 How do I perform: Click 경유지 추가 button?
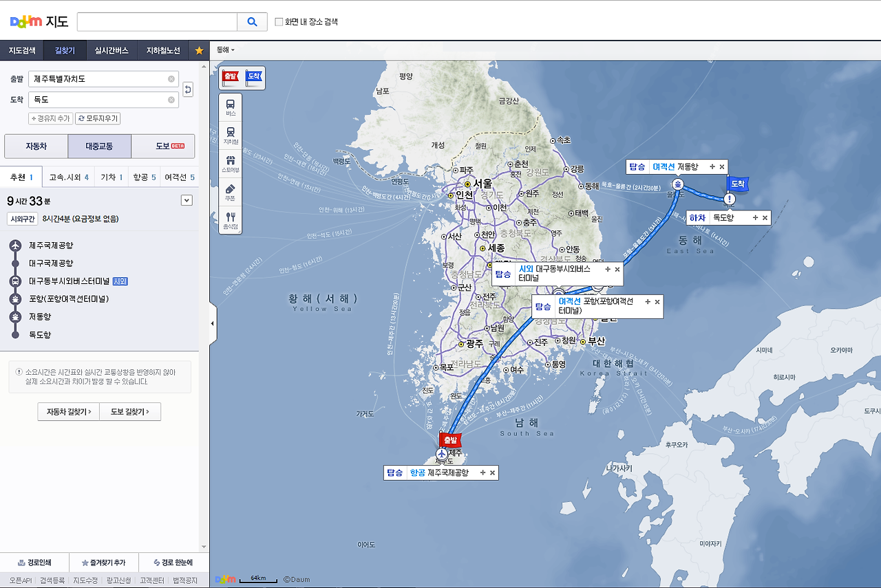[x=51, y=118]
